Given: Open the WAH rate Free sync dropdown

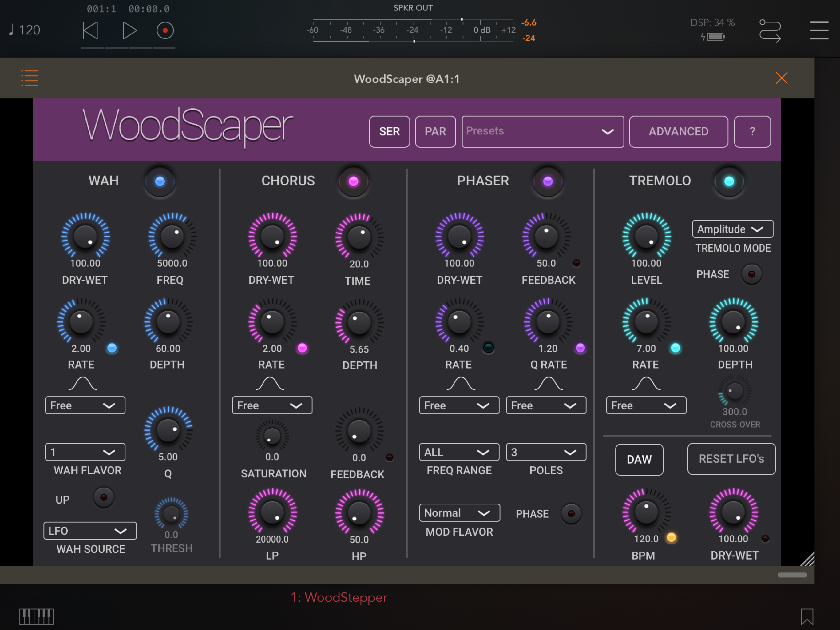Looking at the screenshot, I should coord(85,405).
